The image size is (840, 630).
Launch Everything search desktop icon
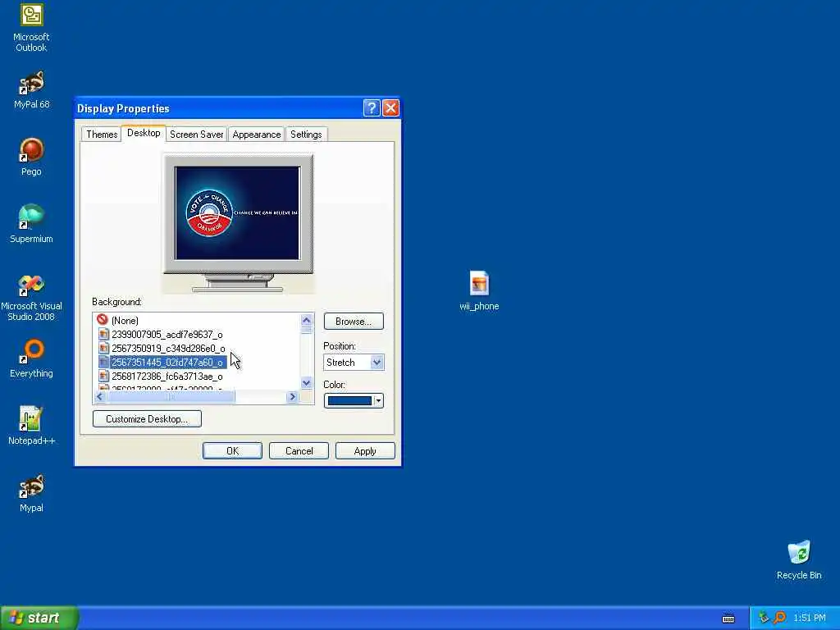coord(31,358)
